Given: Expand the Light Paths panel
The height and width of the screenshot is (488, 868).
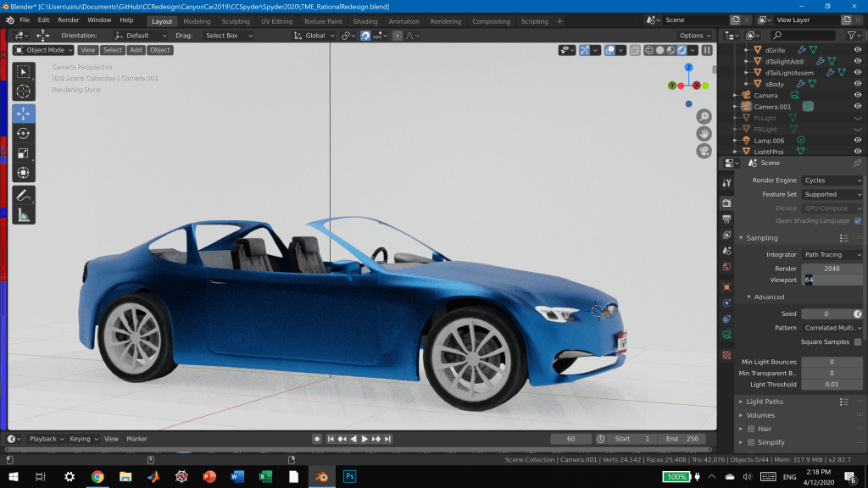Looking at the screenshot, I should [x=765, y=402].
